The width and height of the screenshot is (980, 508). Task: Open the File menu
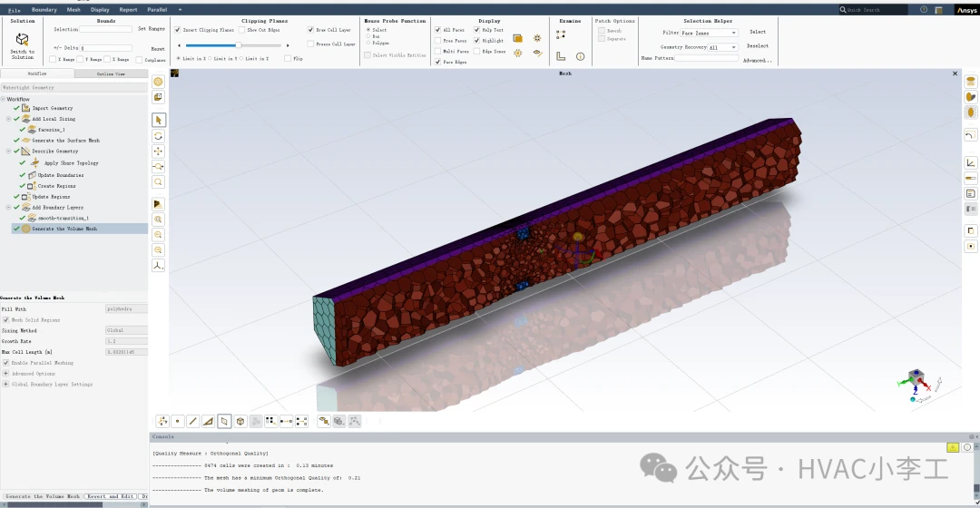pyautogui.click(x=15, y=10)
